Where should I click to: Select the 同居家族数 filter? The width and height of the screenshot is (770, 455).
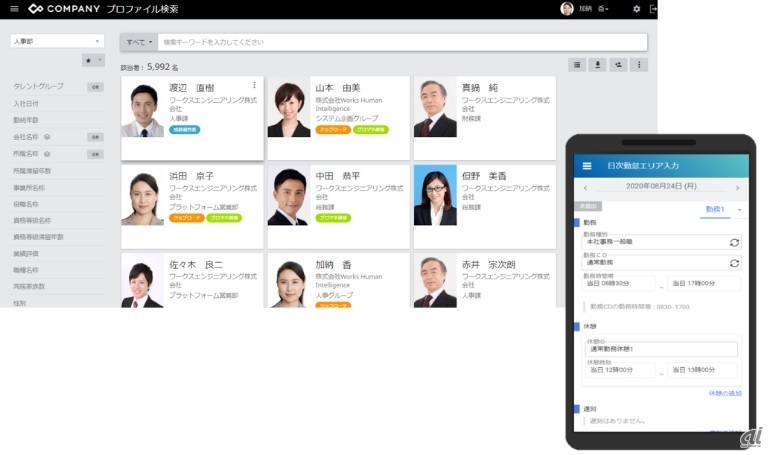point(29,286)
